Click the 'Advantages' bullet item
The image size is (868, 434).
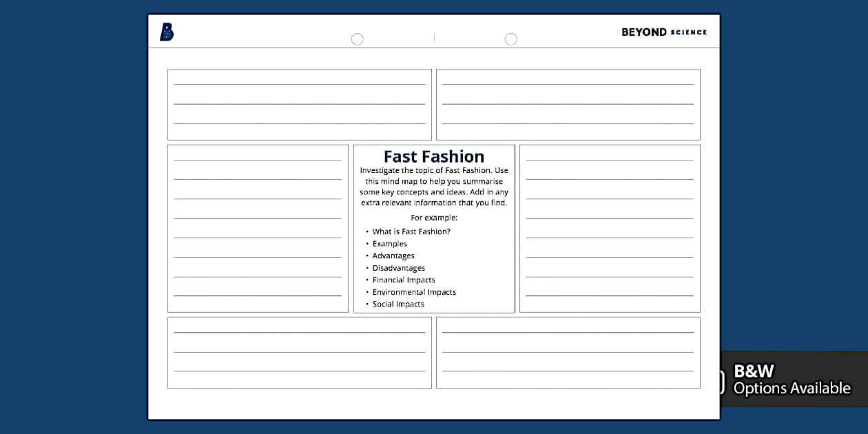coord(393,256)
